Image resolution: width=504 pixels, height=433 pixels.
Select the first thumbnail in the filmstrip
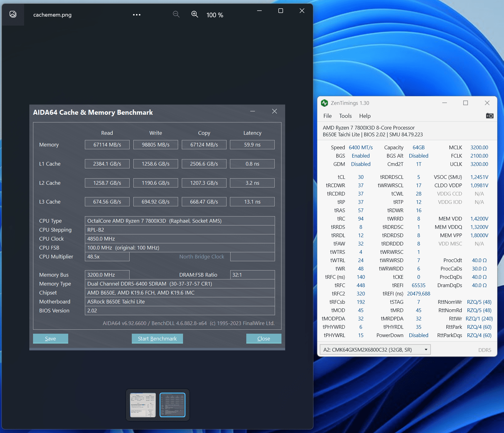[x=143, y=405]
